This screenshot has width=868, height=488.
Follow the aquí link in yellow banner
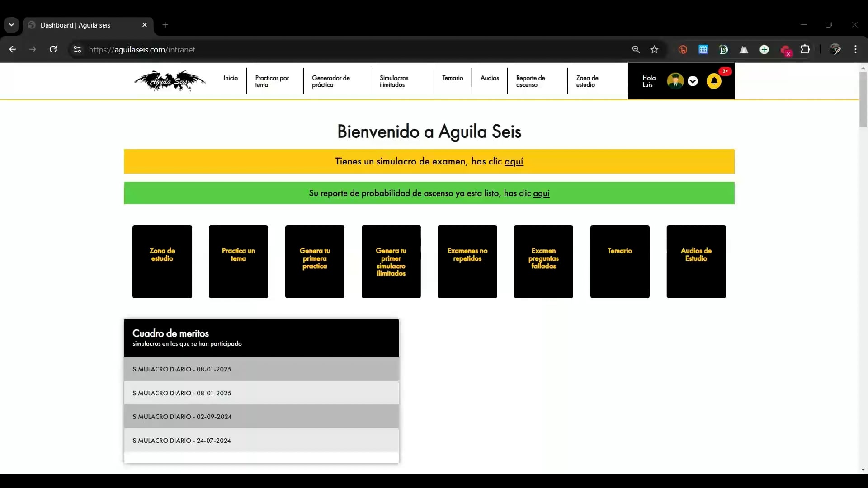[514, 161]
